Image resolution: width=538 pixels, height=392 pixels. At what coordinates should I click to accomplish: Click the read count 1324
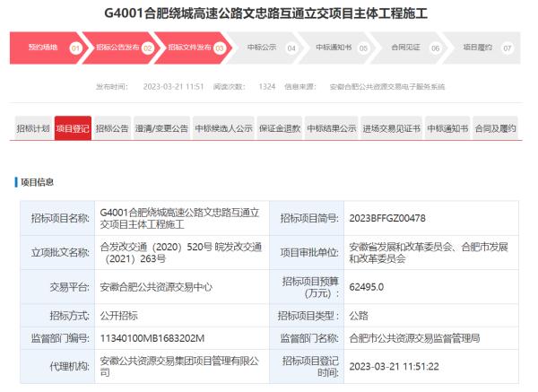coord(267,86)
